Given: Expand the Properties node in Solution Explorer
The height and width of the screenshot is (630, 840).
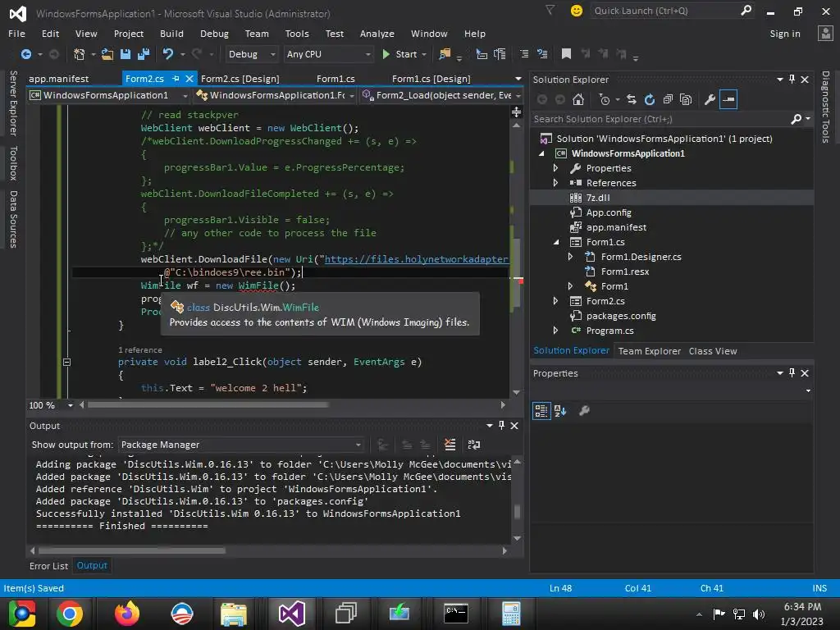Looking at the screenshot, I should pos(555,168).
